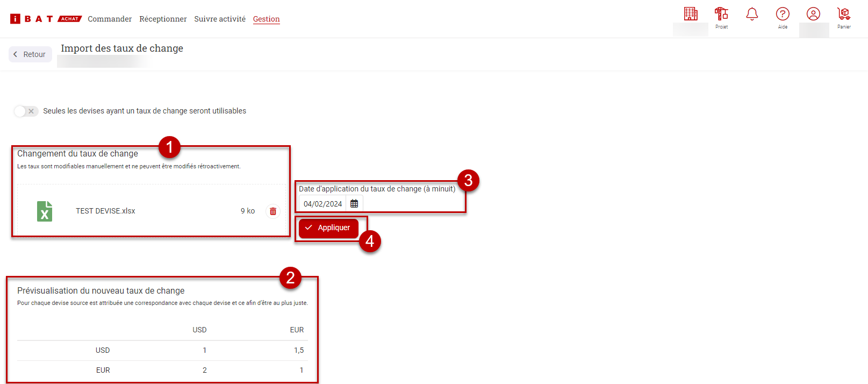The height and width of the screenshot is (384, 868).
Task: Open the notifications bell
Action: pyautogui.click(x=752, y=14)
